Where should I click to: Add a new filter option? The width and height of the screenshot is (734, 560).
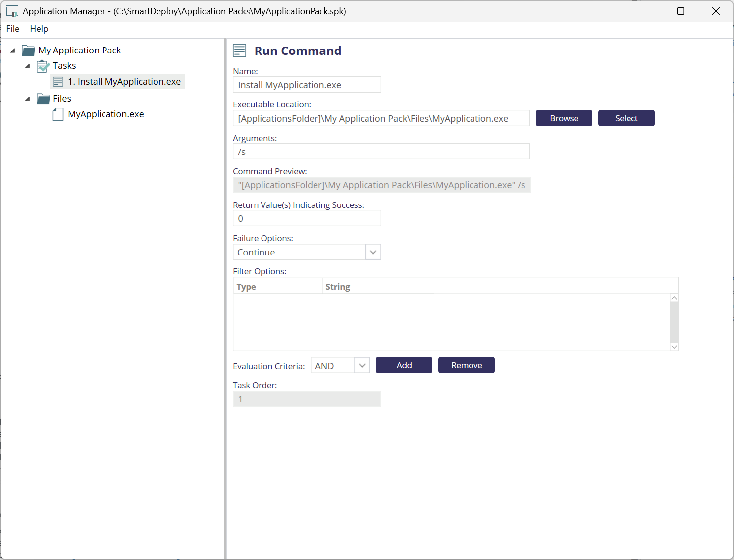point(404,365)
